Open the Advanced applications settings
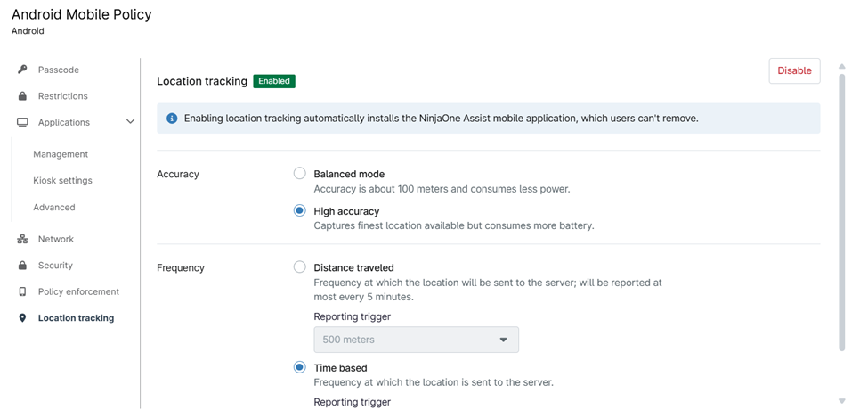Screen dimensions: 868x418 [x=54, y=207]
